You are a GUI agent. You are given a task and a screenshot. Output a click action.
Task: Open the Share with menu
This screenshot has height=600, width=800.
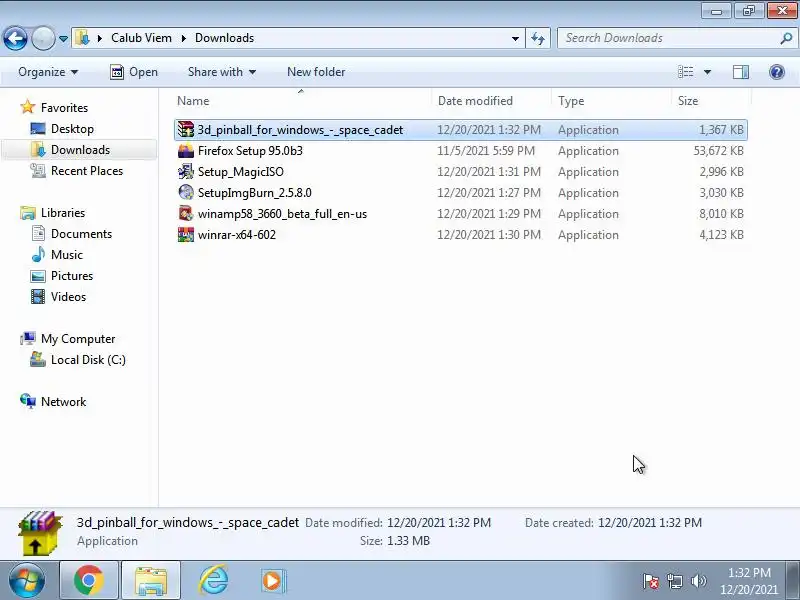click(x=221, y=72)
